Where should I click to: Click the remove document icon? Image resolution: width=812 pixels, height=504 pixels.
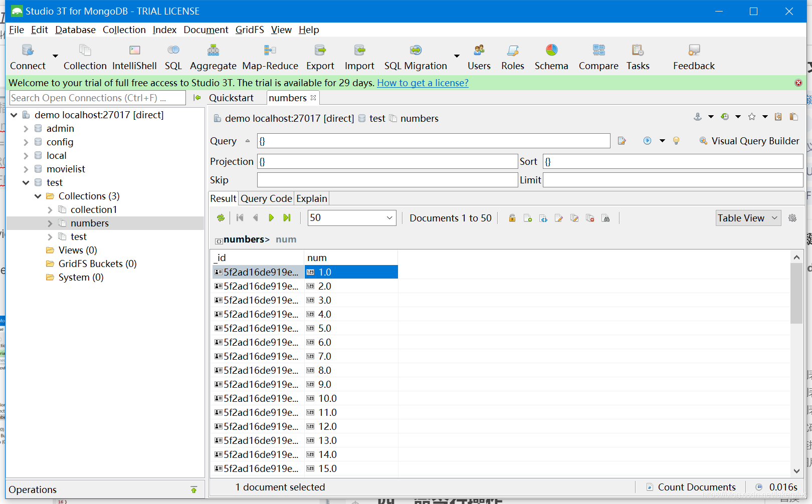590,218
